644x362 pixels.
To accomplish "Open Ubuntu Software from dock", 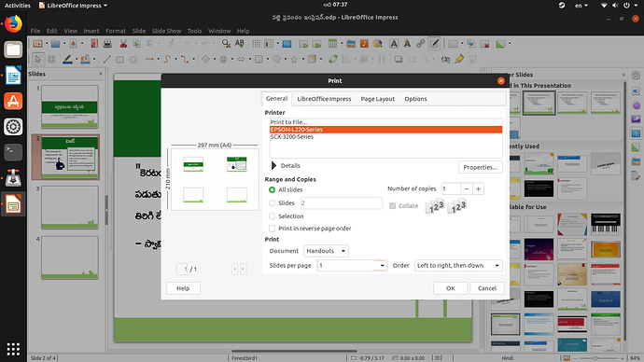I will 13,102.
